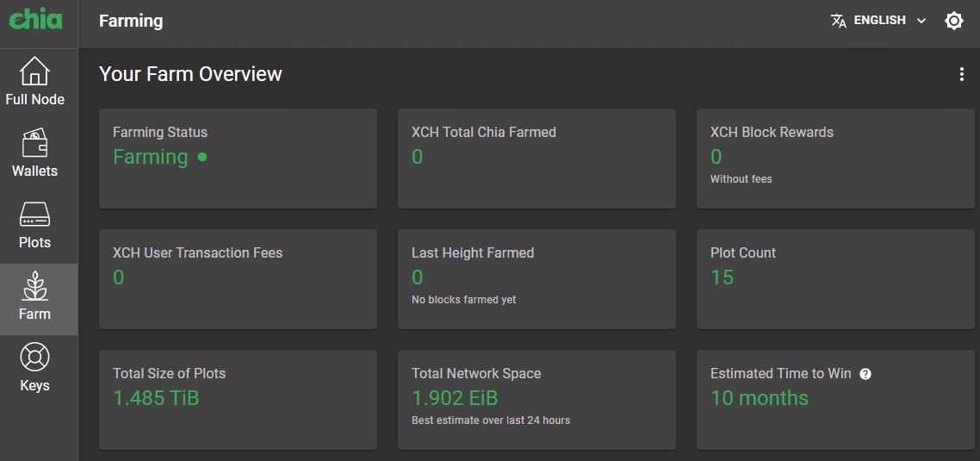Click the green farming status dot
Screen dimensions: 980x461
(202, 157)
